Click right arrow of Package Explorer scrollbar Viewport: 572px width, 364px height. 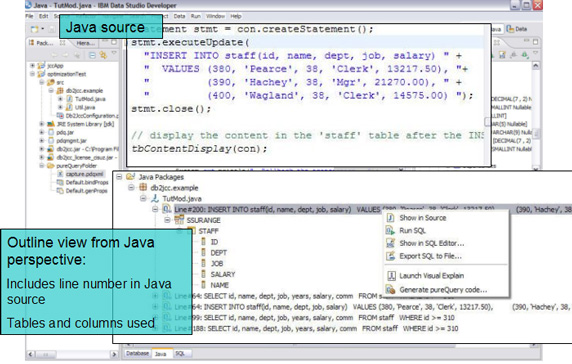click(x=114, y=354)
